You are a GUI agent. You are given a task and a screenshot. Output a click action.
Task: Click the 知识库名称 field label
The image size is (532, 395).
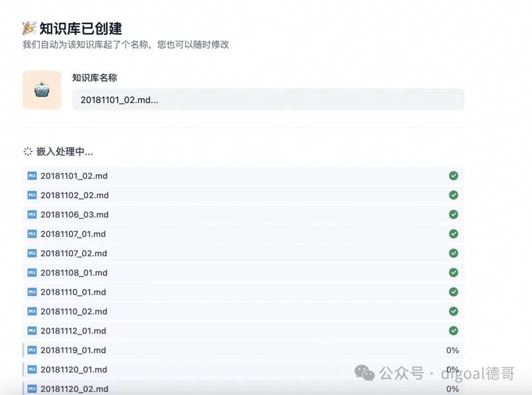click(x=95, y=78)
